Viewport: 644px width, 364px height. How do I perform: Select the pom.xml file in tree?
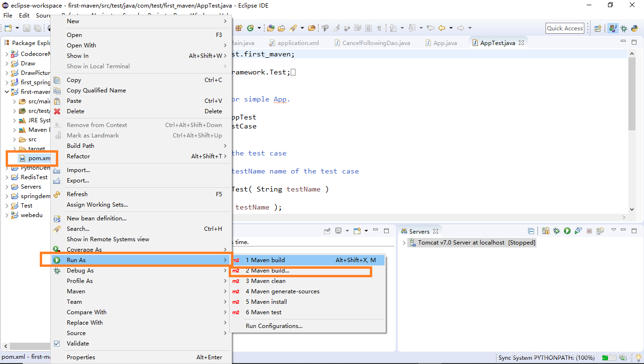(35, 158)
